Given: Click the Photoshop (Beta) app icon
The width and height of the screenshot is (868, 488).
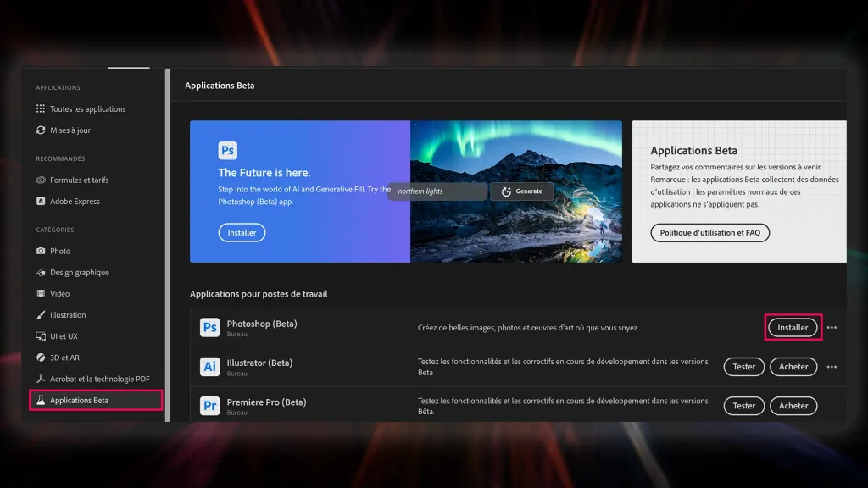Looking at the screenshot, I should coord(209,327).
